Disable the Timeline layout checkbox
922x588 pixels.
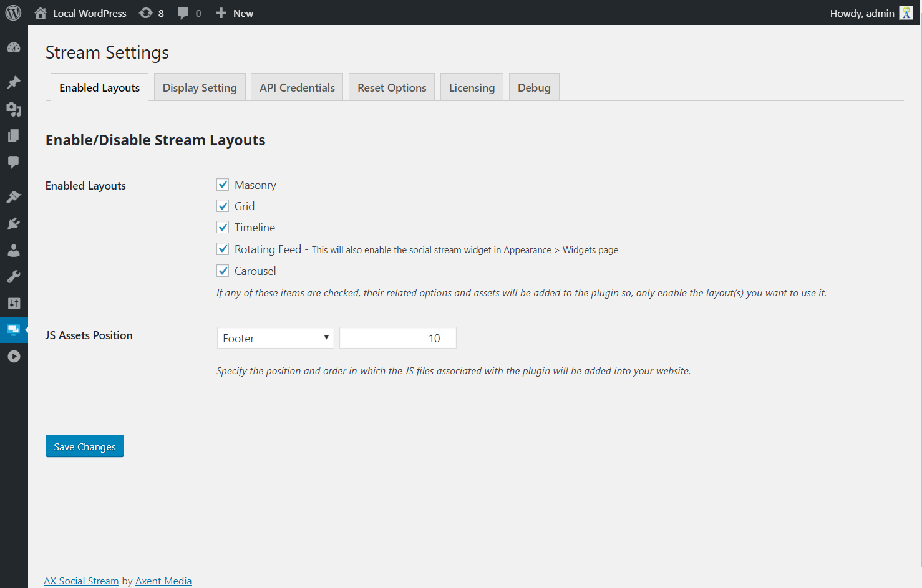[x=223, y=227]
